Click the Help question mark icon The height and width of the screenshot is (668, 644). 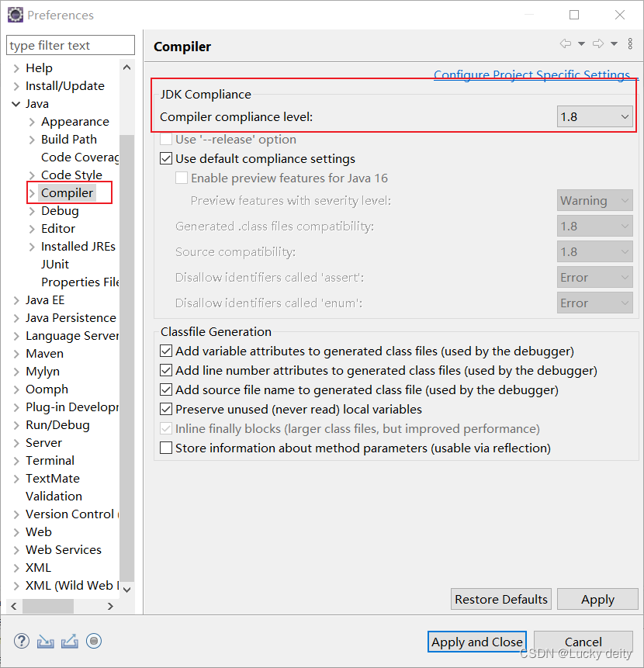click(21, 641)
